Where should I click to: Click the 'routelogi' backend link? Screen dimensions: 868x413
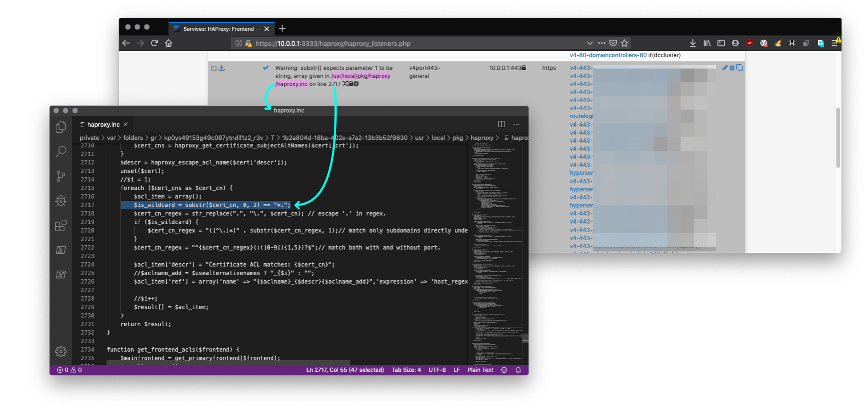click(x=581, y=116)
